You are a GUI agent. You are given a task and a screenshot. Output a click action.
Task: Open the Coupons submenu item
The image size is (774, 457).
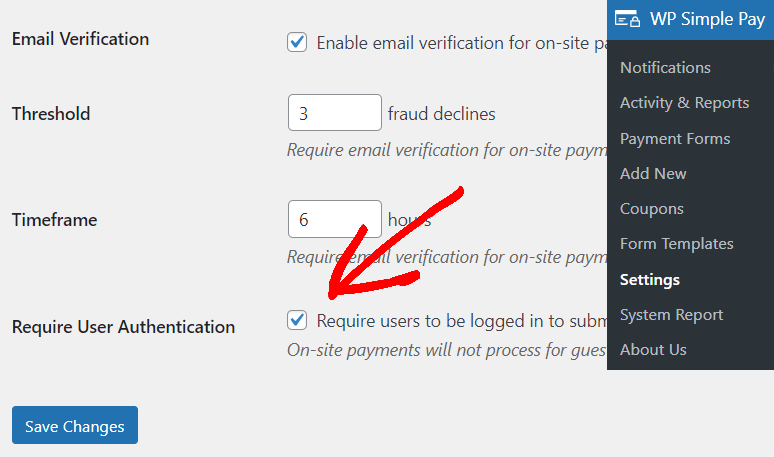(652, 209)
